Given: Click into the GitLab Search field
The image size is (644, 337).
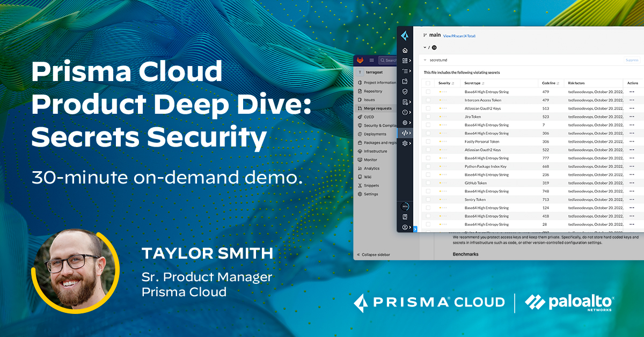Looking at the screenshot, I should pos(387,60).
